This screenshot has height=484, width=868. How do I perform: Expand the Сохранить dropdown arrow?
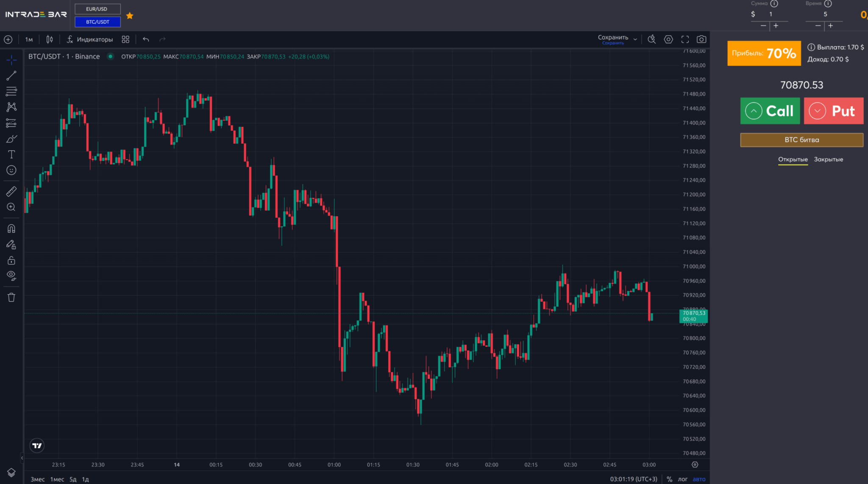635,39
